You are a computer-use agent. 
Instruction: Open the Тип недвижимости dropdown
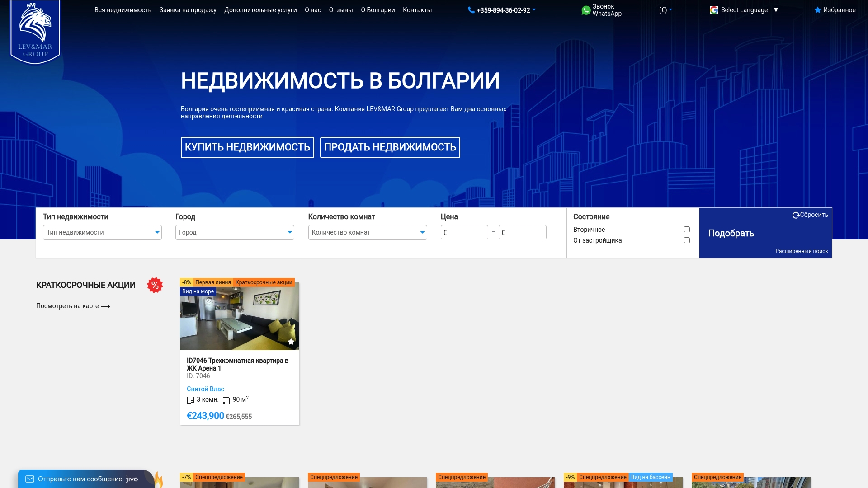102,232
